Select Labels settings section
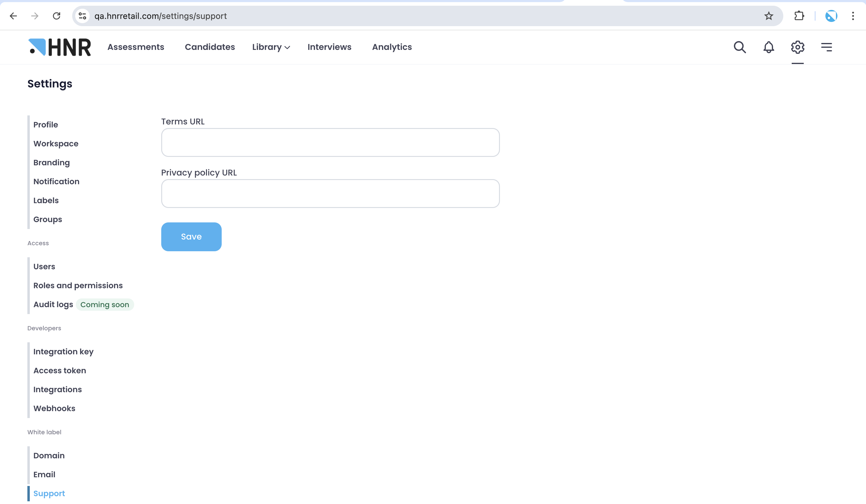Viewport: 866px width, 504px height. point(46,200)
